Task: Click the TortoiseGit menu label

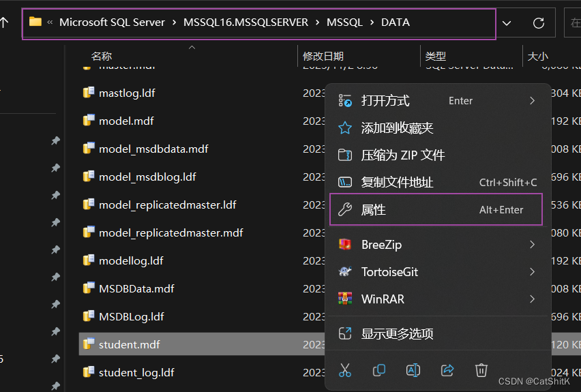Action: point(390,272)
